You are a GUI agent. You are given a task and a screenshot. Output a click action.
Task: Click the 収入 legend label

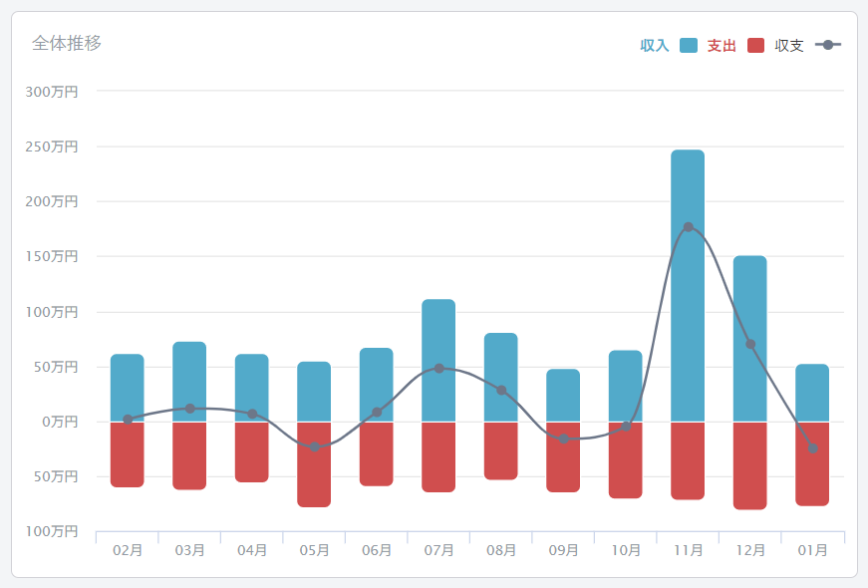(654, 46)
